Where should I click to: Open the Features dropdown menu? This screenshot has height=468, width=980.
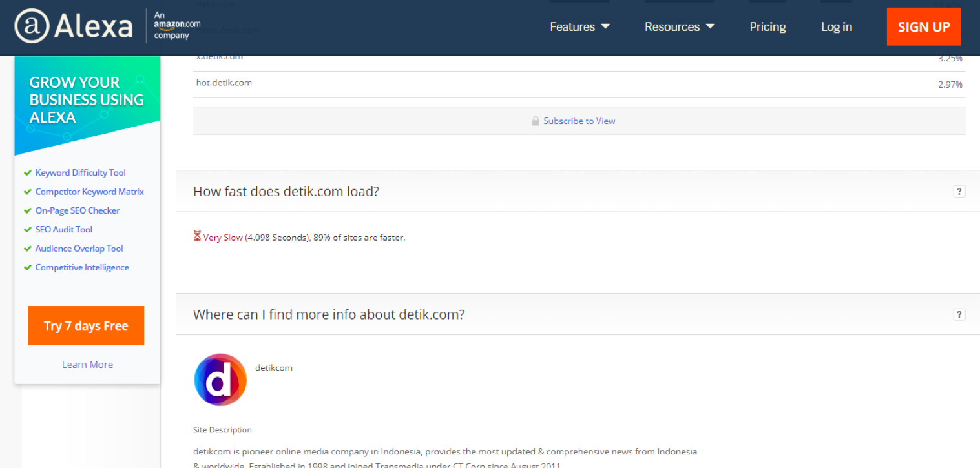point(579,26)
